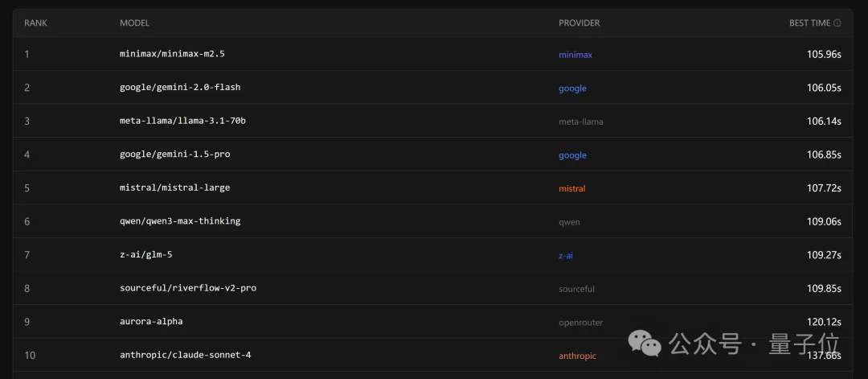
Task: Open sourceful/riverflow-v2-pro model entry
Action: click(188, 288)
